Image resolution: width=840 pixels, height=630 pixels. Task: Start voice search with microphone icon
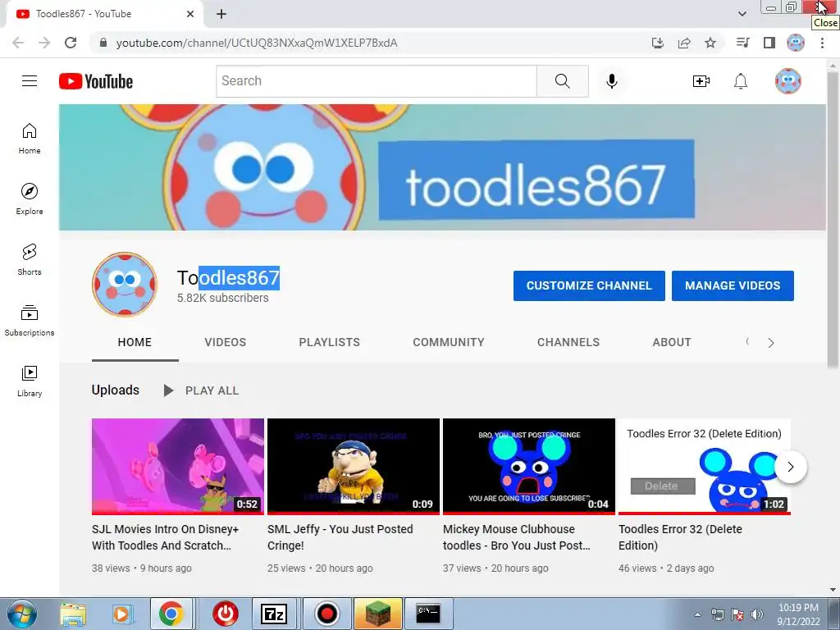(x=612, y=81)
